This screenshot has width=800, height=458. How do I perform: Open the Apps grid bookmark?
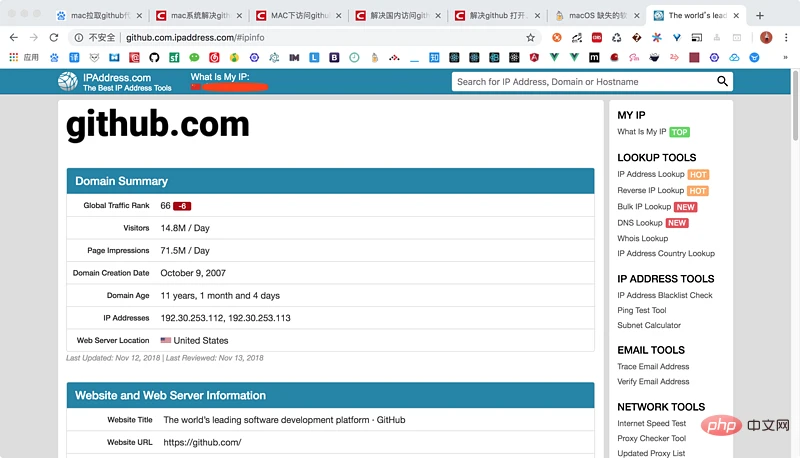[14, 58]
